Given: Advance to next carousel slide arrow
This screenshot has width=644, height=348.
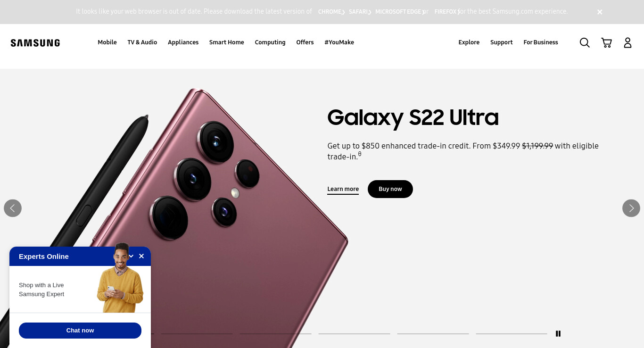Looking at the screenshot, I should pos(631,208).
